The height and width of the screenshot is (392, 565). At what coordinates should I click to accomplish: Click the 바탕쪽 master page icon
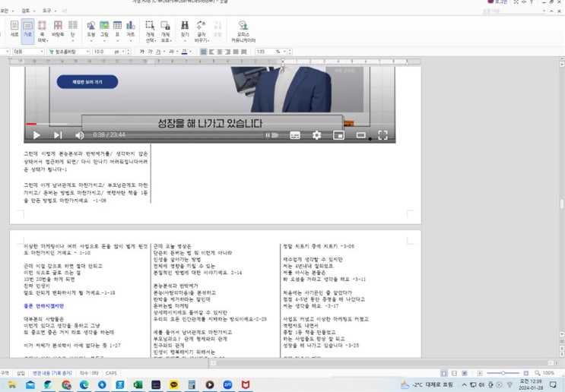click(x=58, y=29)
